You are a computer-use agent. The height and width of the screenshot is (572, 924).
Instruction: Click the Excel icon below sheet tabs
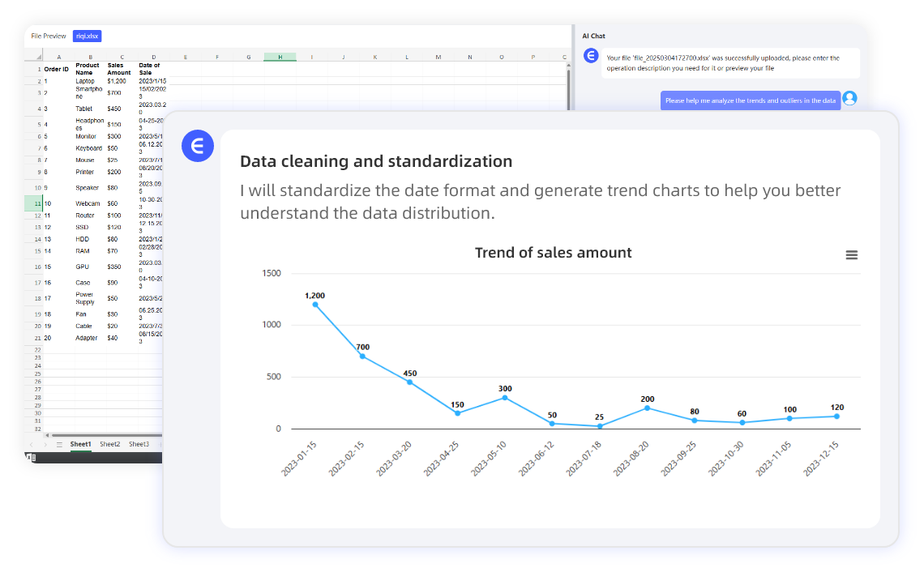click(x=31, y=457)
